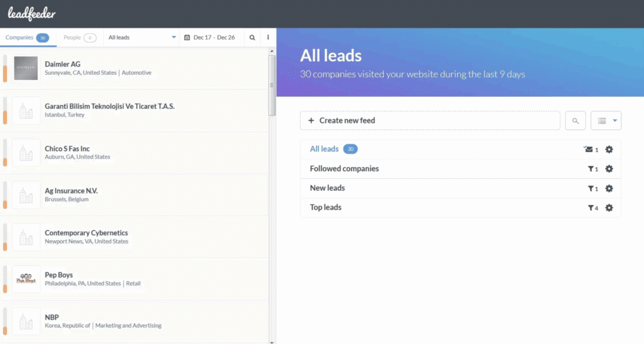Viewport: 644px width, 344px height.
Task: Click the gear icon for Top leads
Action: [609, 208]
